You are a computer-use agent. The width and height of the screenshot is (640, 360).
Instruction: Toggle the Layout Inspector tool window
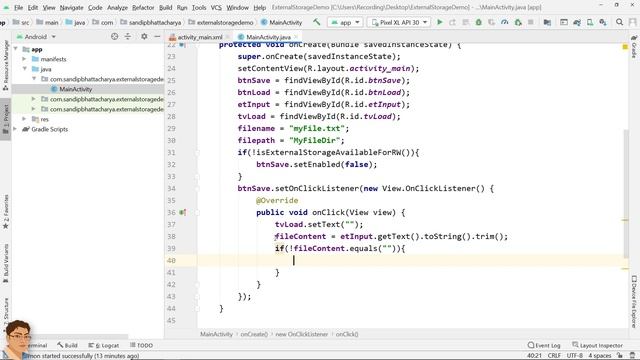pyautogui.click(x=597, y=345)
